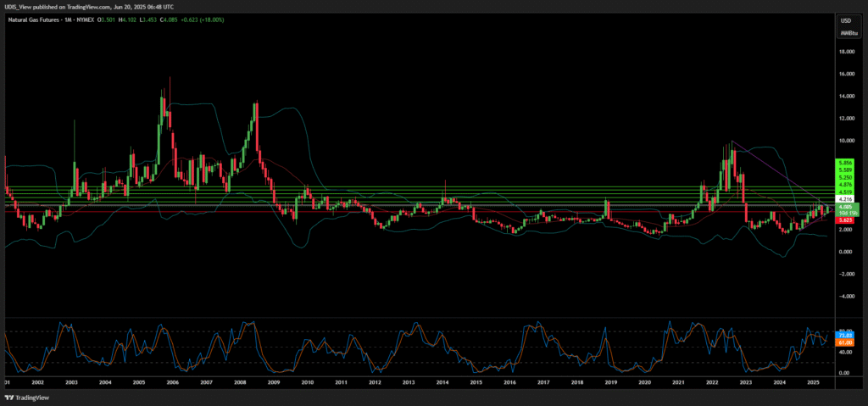The height and width of the screenshot is (406, 868).
Task: Open the USD currency dropdown
Action: (845, 20)
